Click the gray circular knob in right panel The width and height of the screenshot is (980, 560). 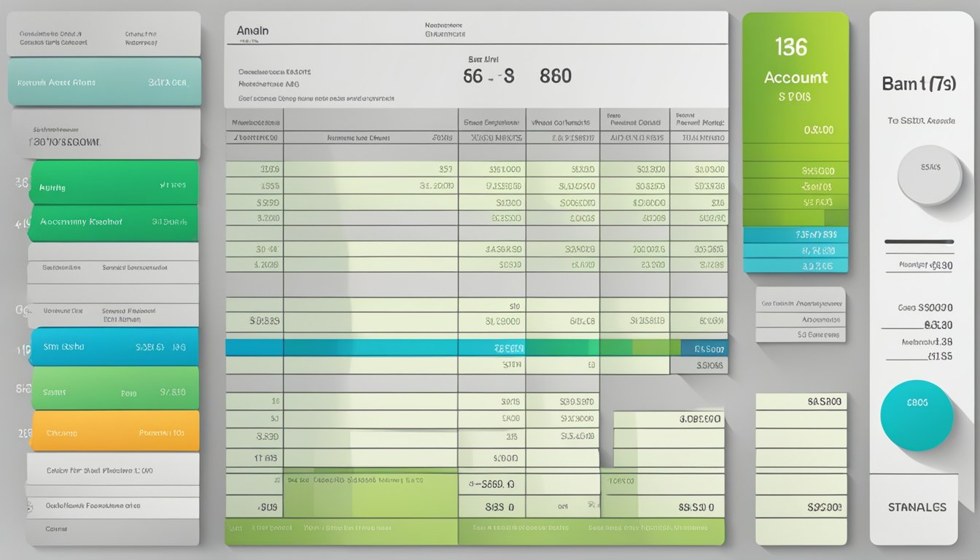click(x=929, y=175)
